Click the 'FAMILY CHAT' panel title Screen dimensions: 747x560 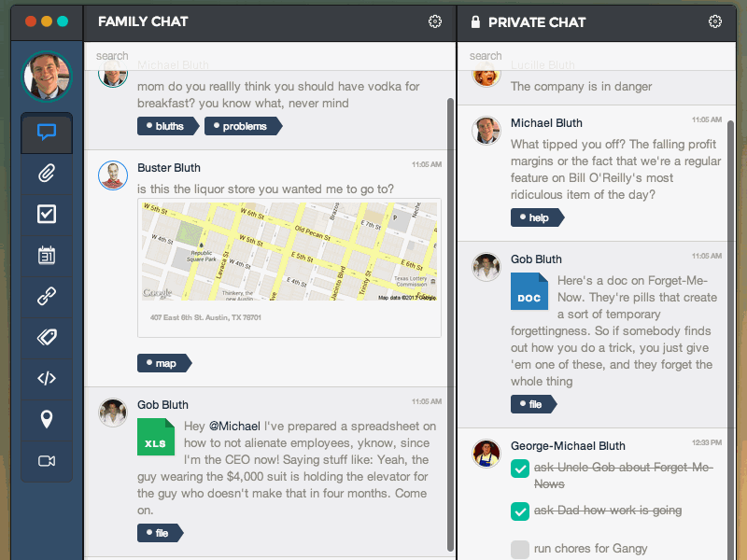click(143, 21)
